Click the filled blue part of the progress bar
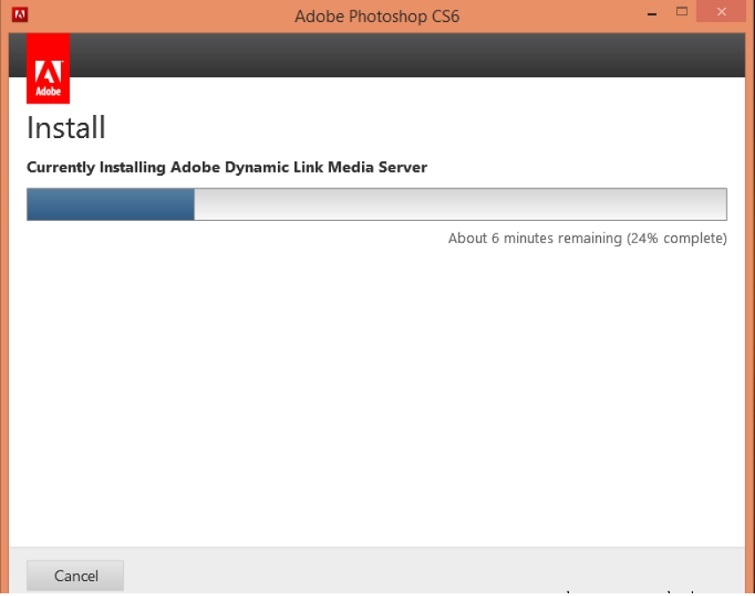This screenshot has width=755, height=596. pos(110,204)
